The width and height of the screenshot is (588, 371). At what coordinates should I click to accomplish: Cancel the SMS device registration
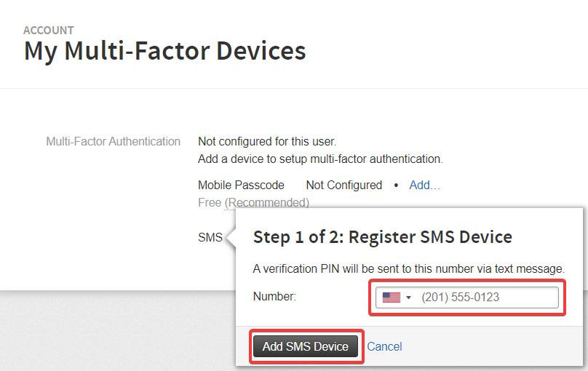click(384, 347)
